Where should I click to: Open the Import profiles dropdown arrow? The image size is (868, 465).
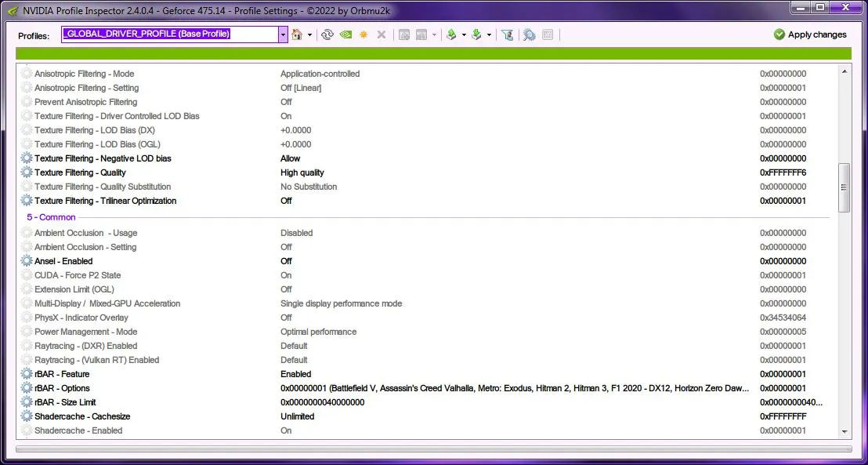pos(489,35)
